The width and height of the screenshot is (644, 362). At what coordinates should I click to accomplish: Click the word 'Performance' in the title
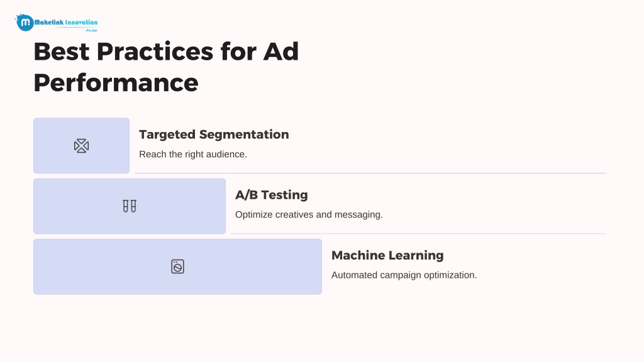(x=116, y=83)
